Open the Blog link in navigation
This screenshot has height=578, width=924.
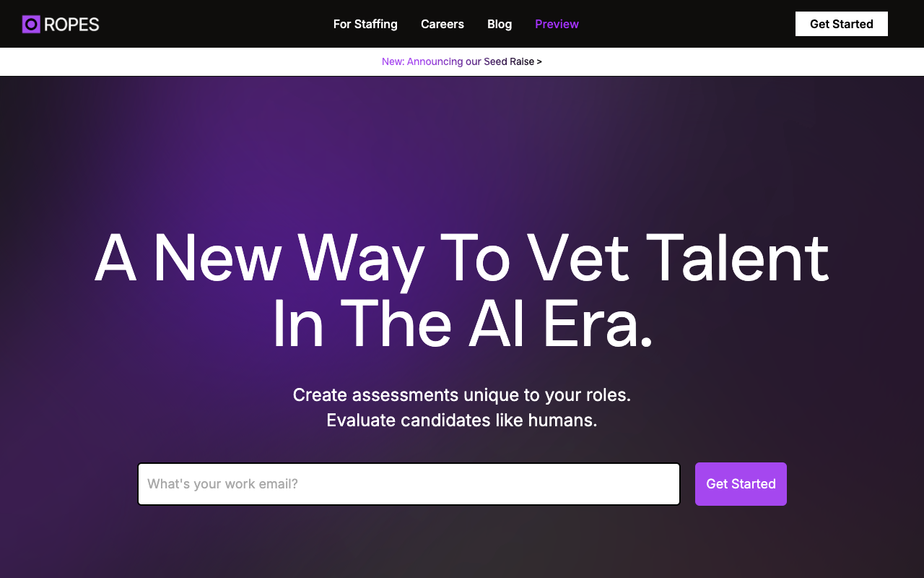click(x=500, y=24)
